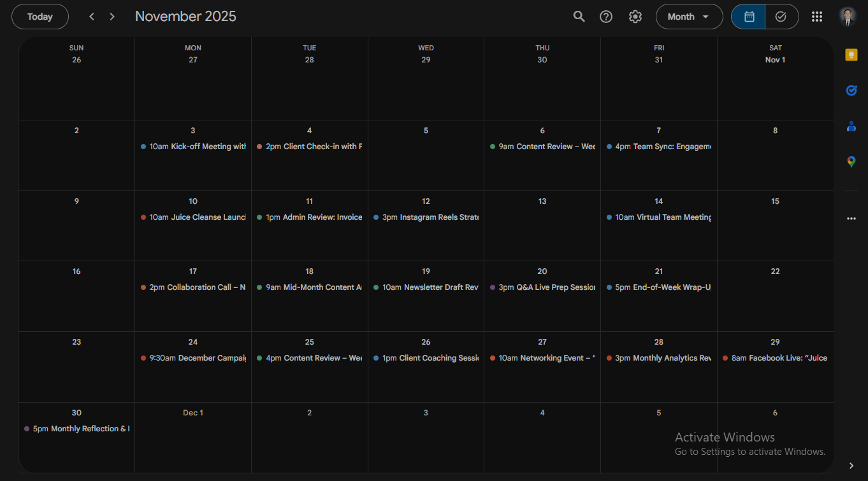This screenshot has width=868, height=481.
Task: Open Google Keep in side panel
Action: point(851,55)
